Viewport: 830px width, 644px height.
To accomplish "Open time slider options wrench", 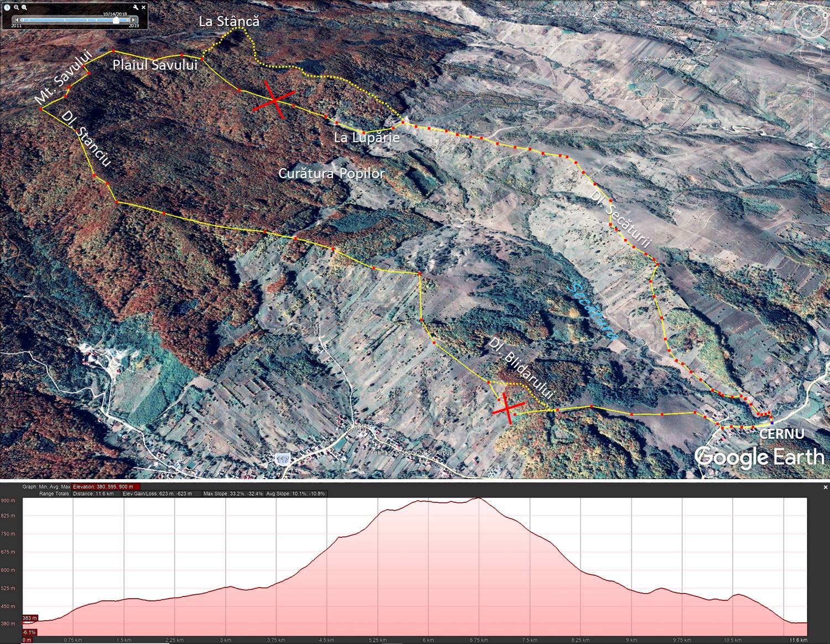I will coord(136,7).
